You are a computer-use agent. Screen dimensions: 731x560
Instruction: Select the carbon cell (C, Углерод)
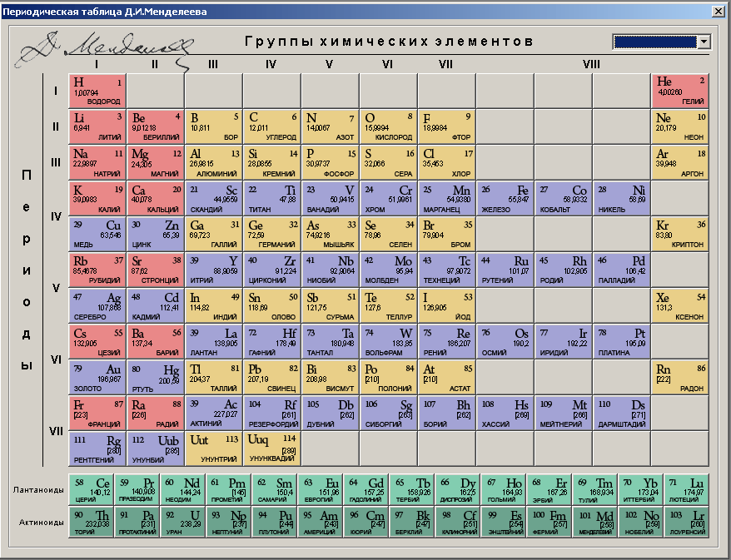click(x=272, y=126)
